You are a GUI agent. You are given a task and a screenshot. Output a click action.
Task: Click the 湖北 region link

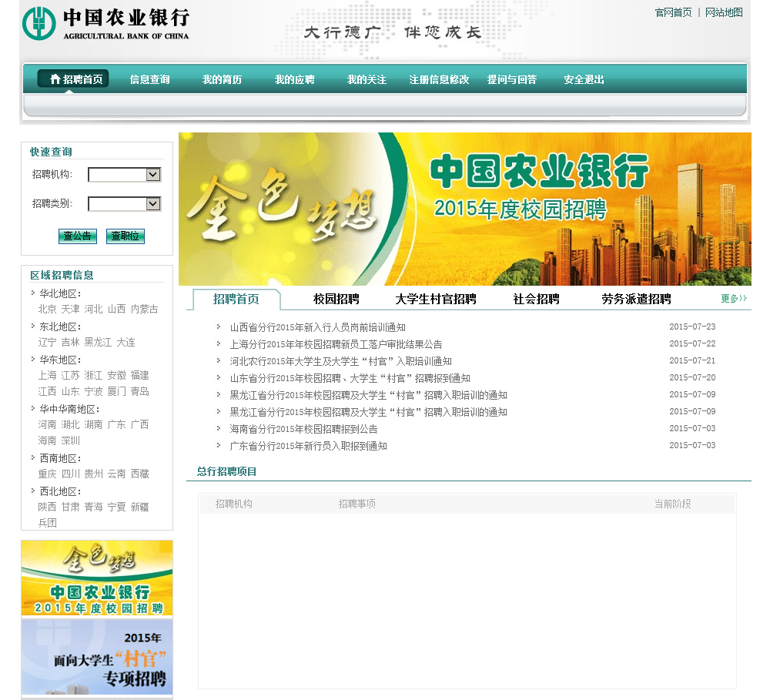70,424
